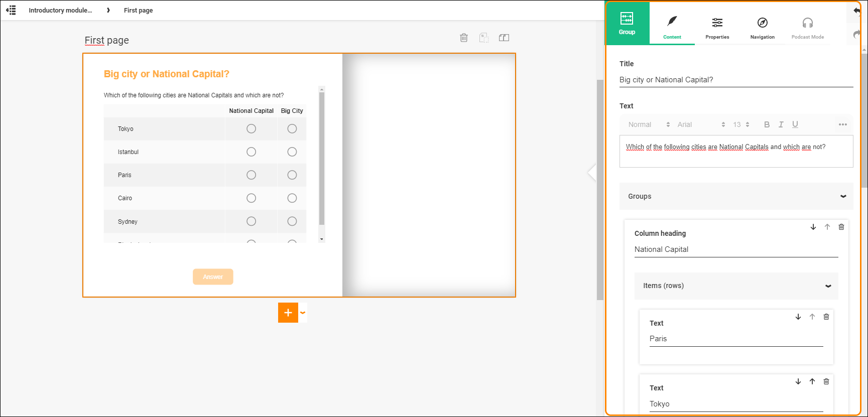Select National Capital for Paris

[x=252, y=175]
